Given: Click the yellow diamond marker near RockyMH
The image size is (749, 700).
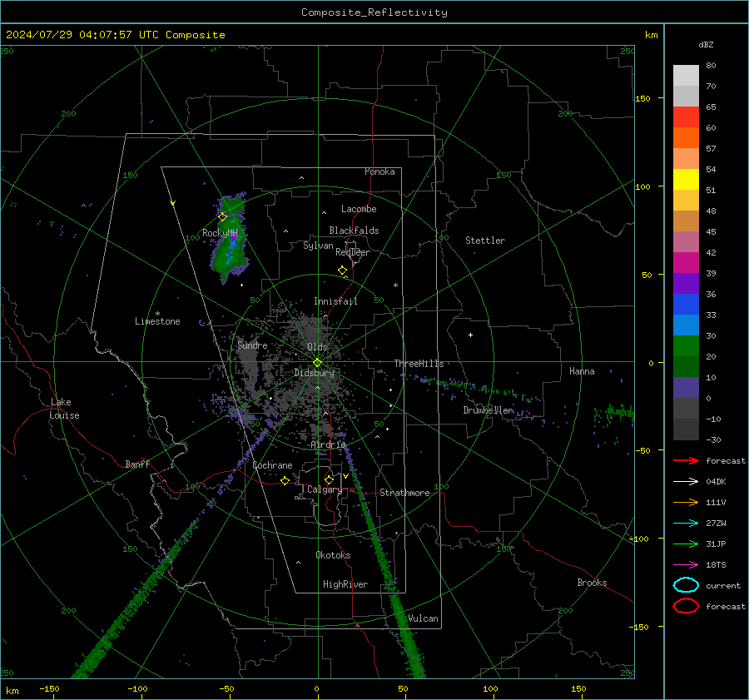Looking at the screenshot, I should pos(222,216).
